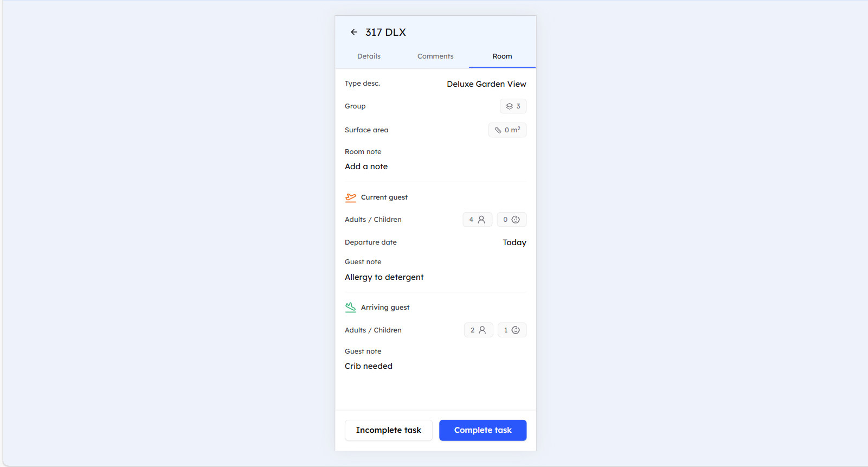This screenshot has width=868, height=467.
Task: Click Add a note under Room note
Action: [x=367, y=167]
